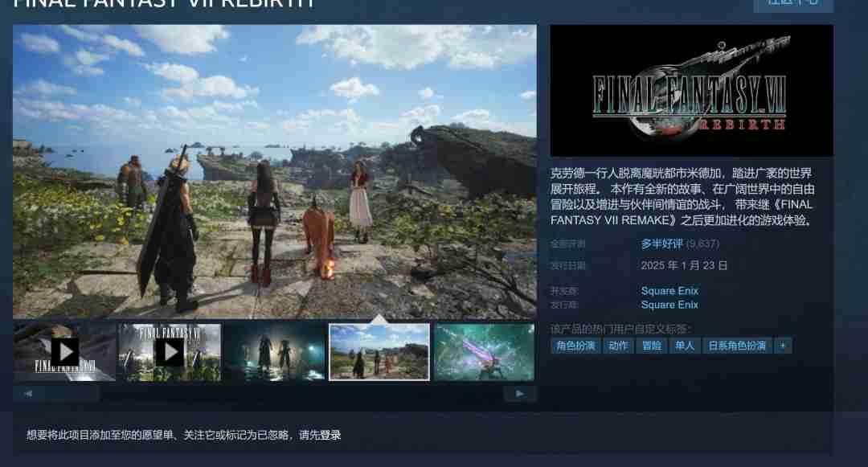
Task: Click the right arrow of the thumbnail strip
Action: [x=520, y=394]
